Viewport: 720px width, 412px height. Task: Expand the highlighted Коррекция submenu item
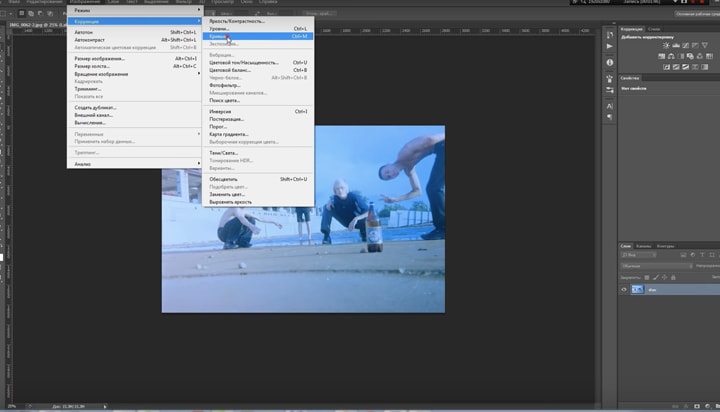click(135, 21)
